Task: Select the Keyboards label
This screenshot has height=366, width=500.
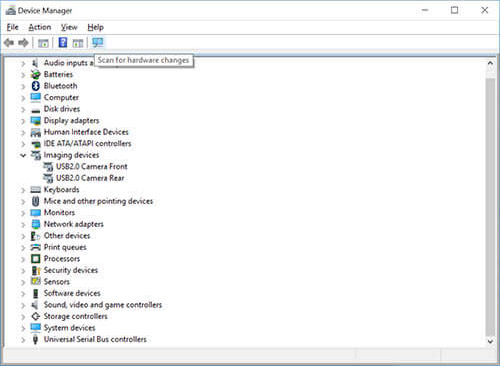Action: coord(62,189)
